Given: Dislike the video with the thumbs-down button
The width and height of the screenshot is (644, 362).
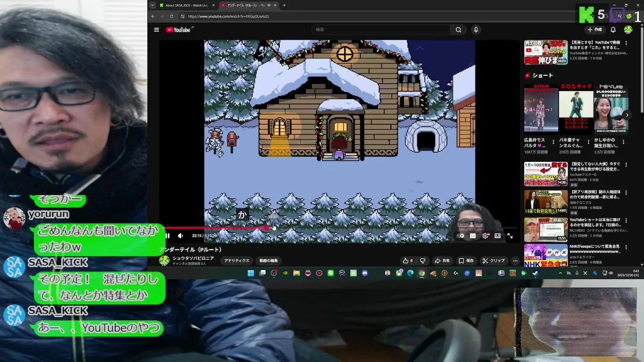Looking at the screenshot, I should pos(423,260).
